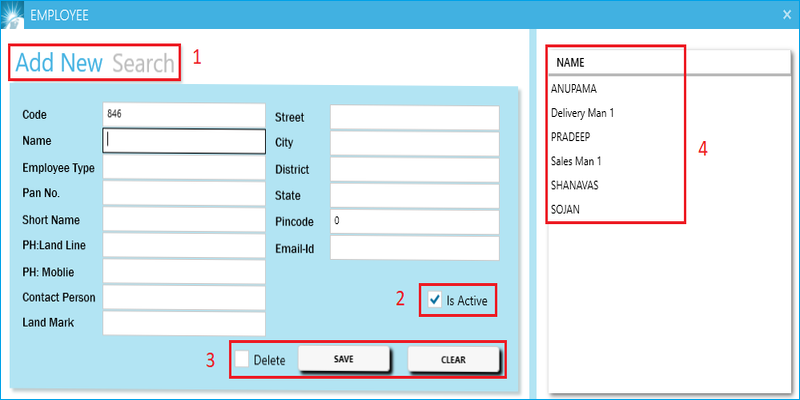Select PRADEEP in employee list
Screen dimensions: 800x400
click(571, 137)
